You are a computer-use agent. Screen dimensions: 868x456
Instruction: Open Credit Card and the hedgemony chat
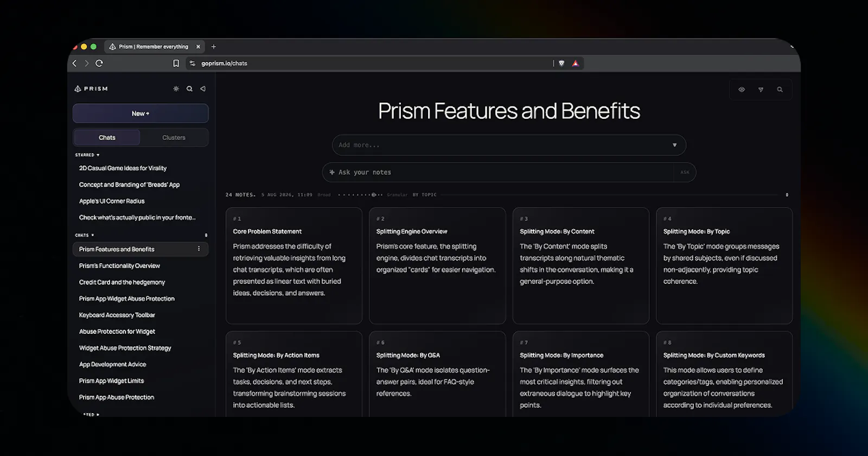tap(122, 282)
